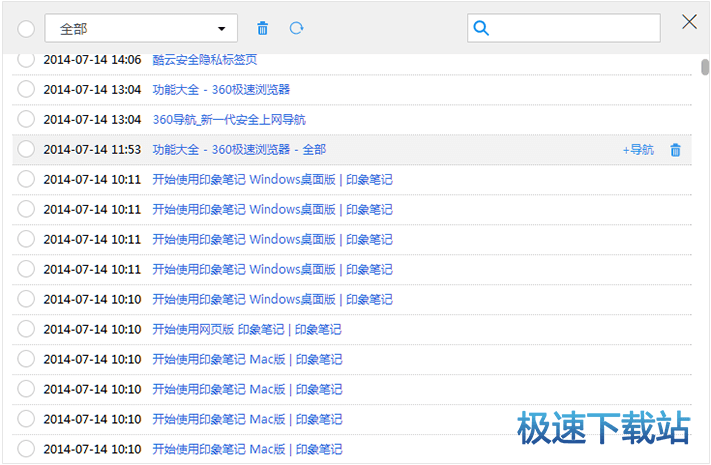Delete the 11:53 功能大全 entry using its trash icon

675,150
